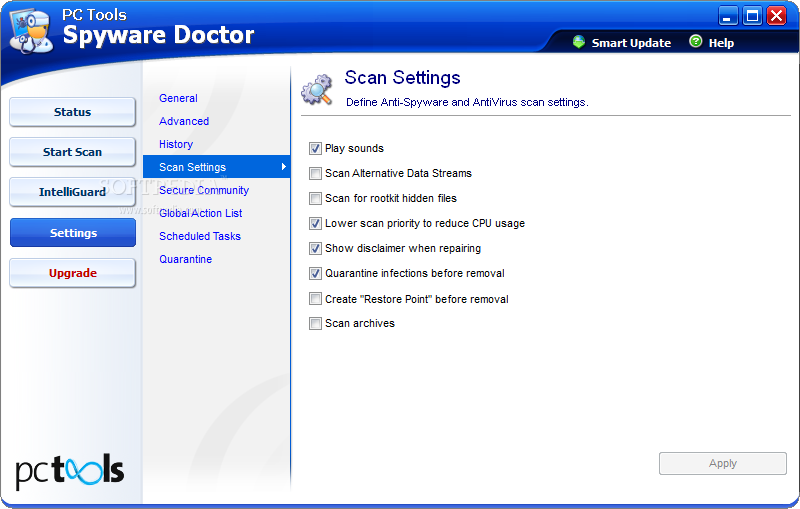Screen dimensions: 800x509
Task: Click the Apply button
Action: 722,463
